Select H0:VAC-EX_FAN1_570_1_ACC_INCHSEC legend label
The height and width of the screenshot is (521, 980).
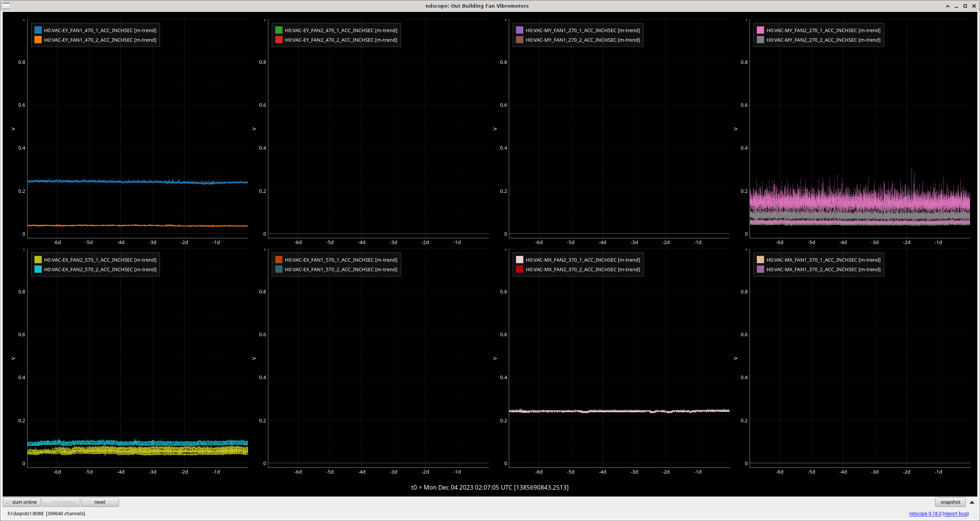(x=341, y=260)
